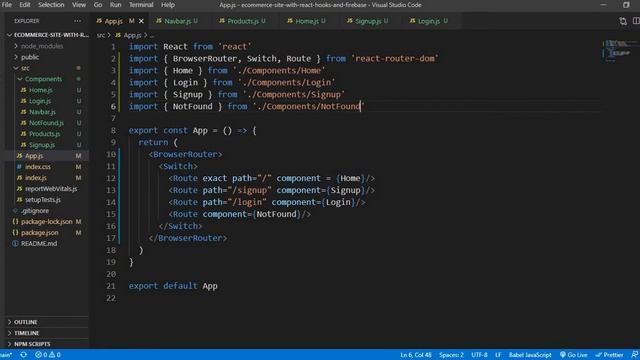
Task: Close the App.js editor tab
Action: 141,21
